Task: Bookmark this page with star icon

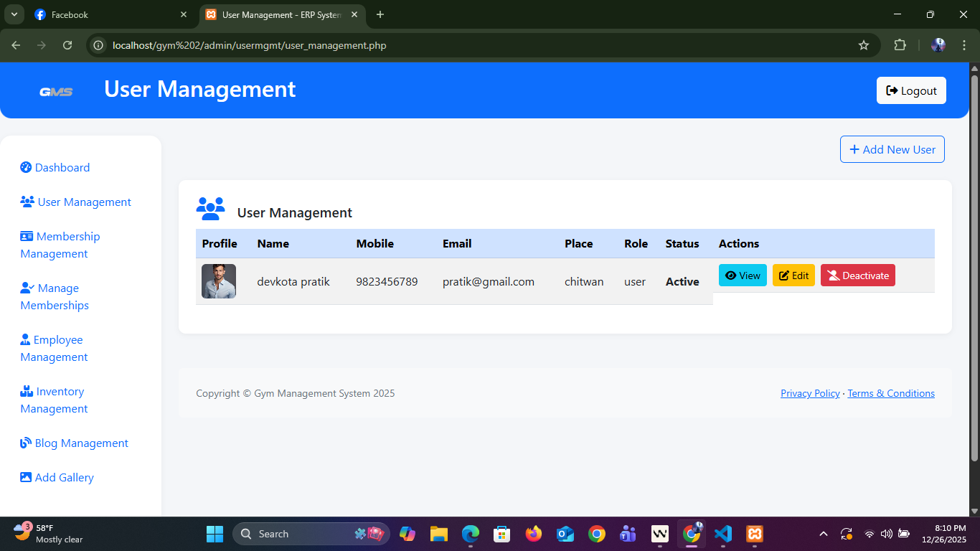Action: 864,45
